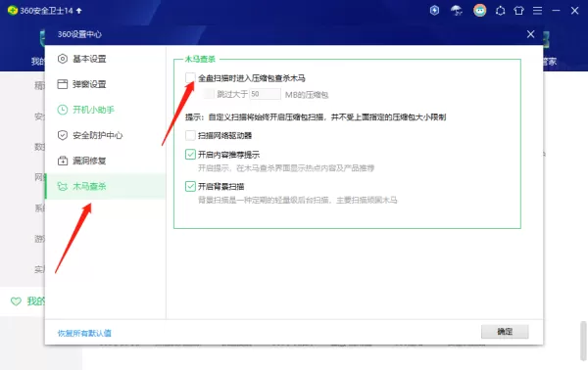The height and width of the screenshot is (370, 588).
Task: Click the 弹窗设置 window icon
Action: [x=63, y=84]
